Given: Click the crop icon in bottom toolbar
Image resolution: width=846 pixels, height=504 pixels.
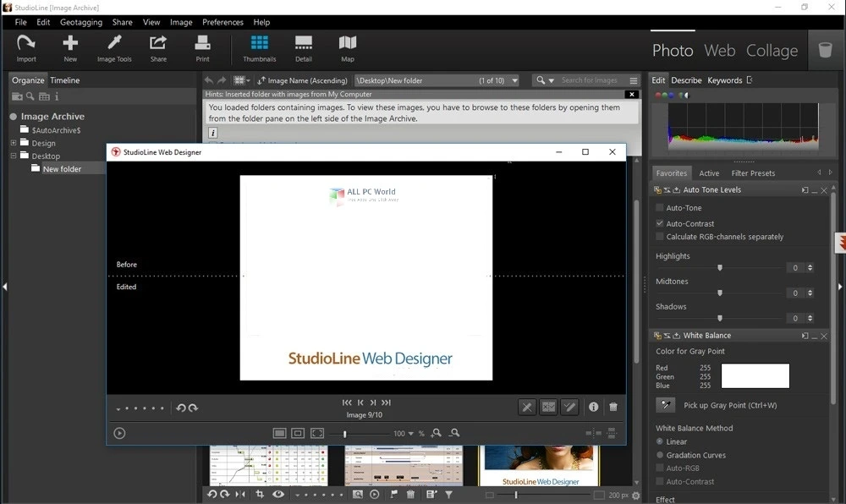Looking at the screenshot, I should click(260, 495).
